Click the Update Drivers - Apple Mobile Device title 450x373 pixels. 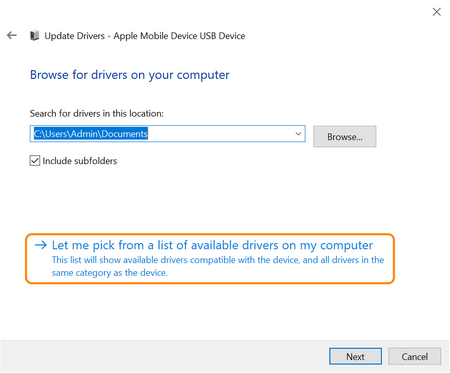(x=145, y=36)
